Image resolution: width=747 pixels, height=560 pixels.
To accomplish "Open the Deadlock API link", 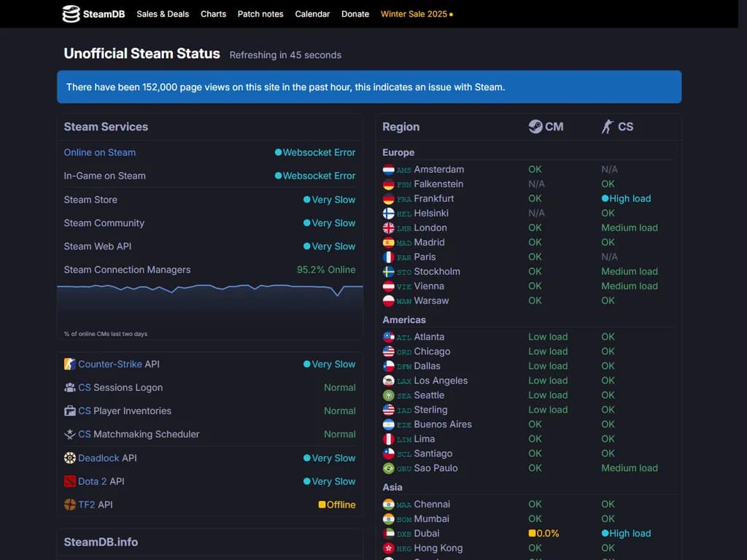I will pyautogui.click(x=98, y=458).
